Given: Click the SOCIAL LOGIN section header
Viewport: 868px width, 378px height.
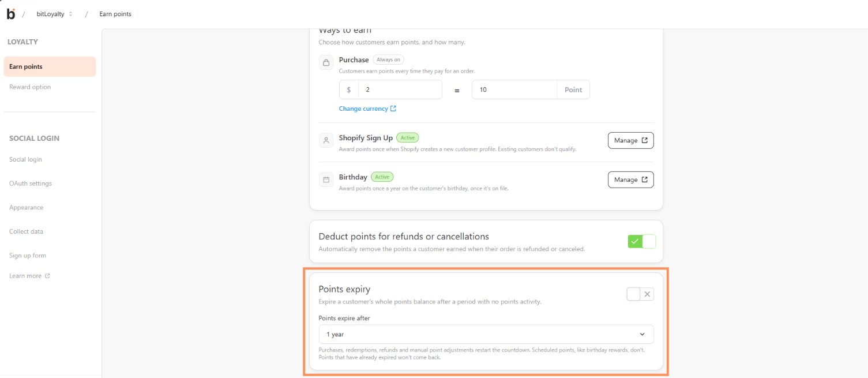Looking at the screenshot, I should 34,139.
